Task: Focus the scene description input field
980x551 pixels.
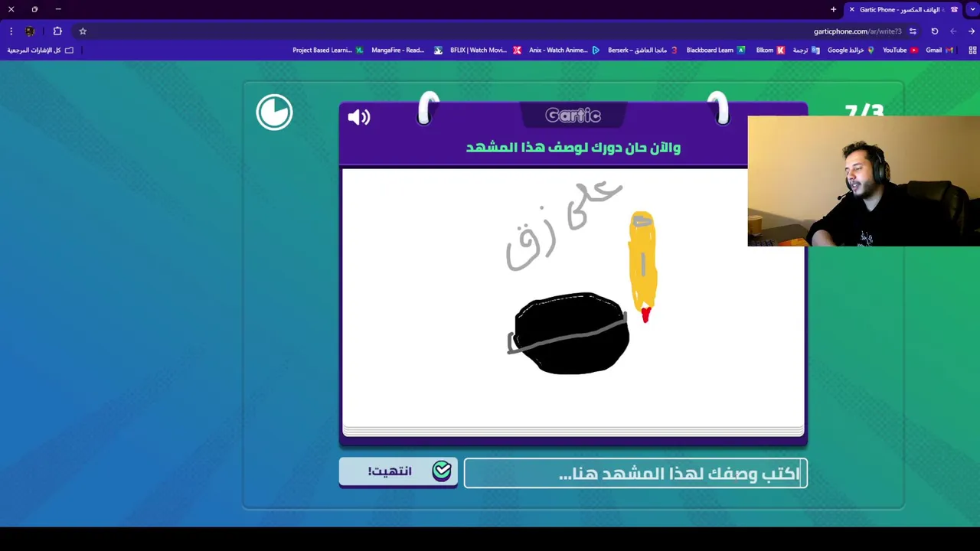Action: [635, 474]
